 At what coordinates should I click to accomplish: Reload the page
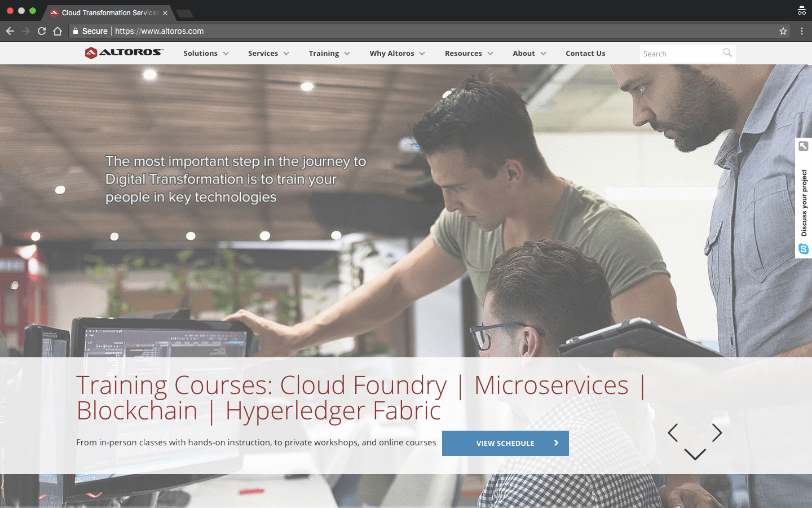tap(42, 31)
